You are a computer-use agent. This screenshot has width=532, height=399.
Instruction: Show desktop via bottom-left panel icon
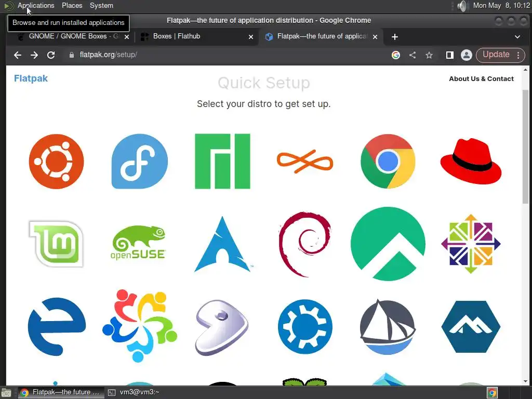[6, 393]
